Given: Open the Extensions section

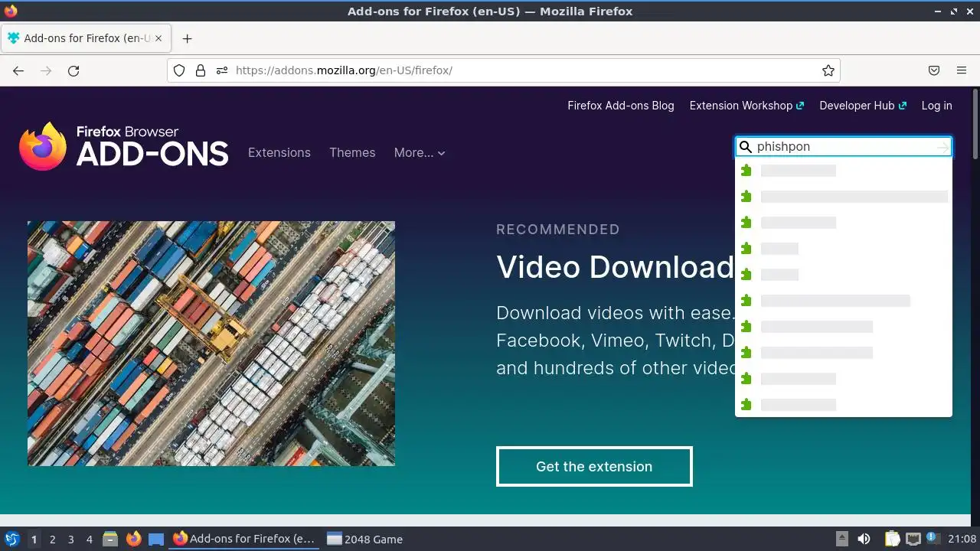Looking at the screenshot, I should tap(279, 152).
